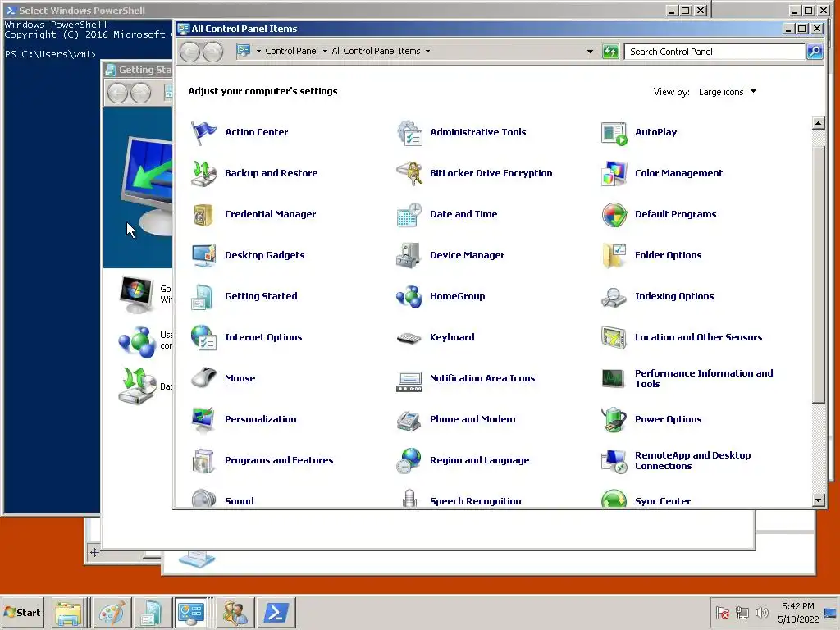Open the HomeGroup spheres icon
This screenshot has height=630, width=840.
[x=409, y=296]
